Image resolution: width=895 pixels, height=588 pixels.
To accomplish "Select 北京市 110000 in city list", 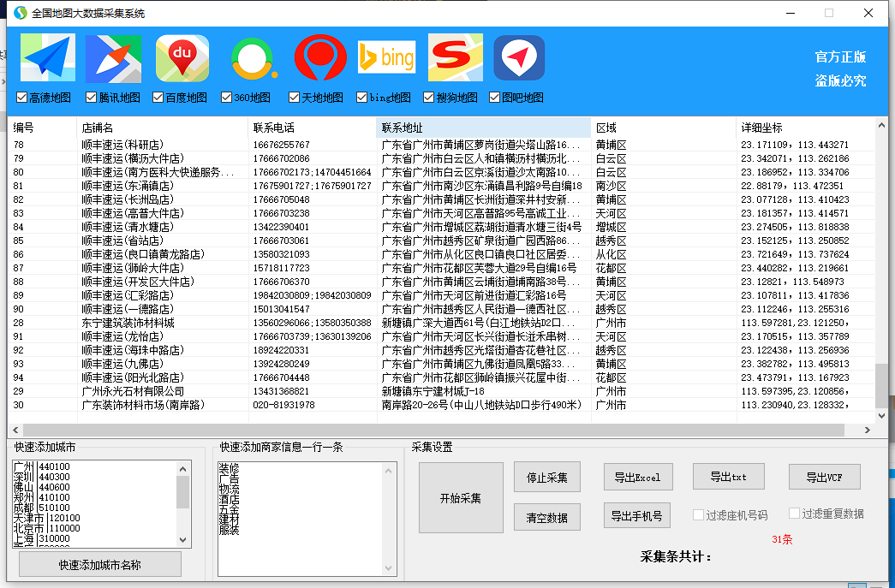I will [47, 528].
